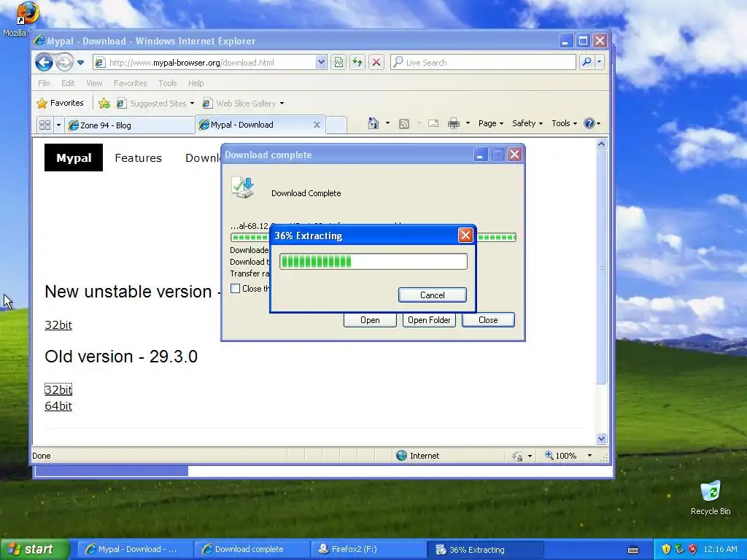
Task: Click the old version 32bit link
Action: pos(58,389)
